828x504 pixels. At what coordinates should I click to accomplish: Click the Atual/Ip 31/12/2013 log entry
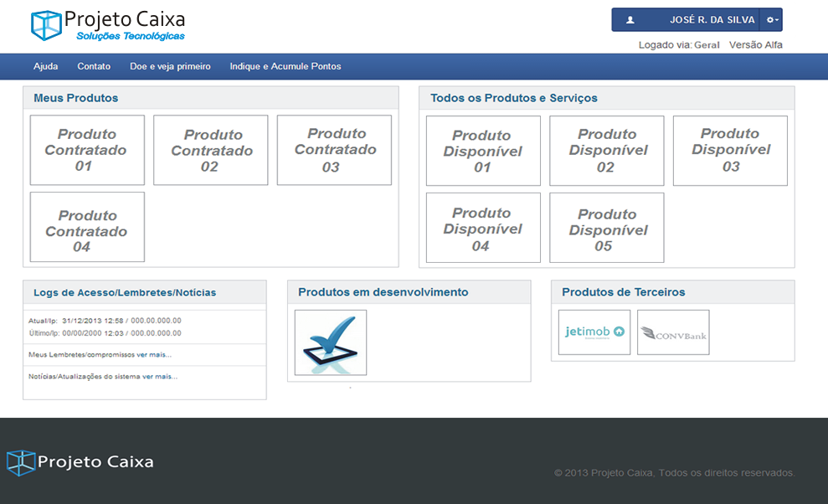pyautogui.click(x=105, y=321)
